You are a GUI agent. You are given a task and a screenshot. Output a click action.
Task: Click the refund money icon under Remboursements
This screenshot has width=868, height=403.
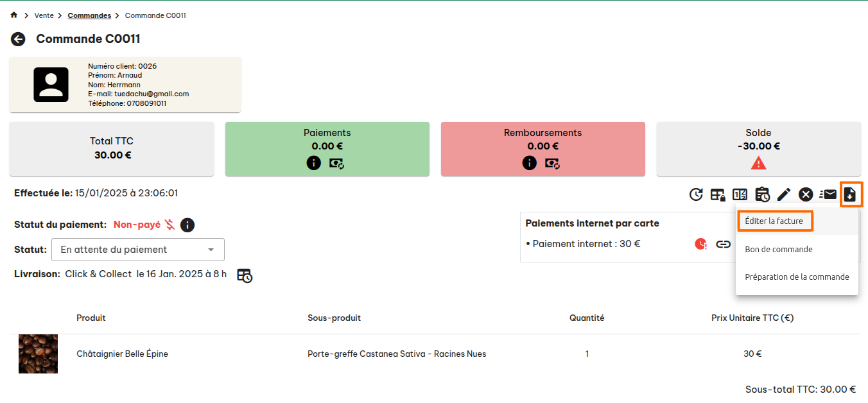pos(553,163)
